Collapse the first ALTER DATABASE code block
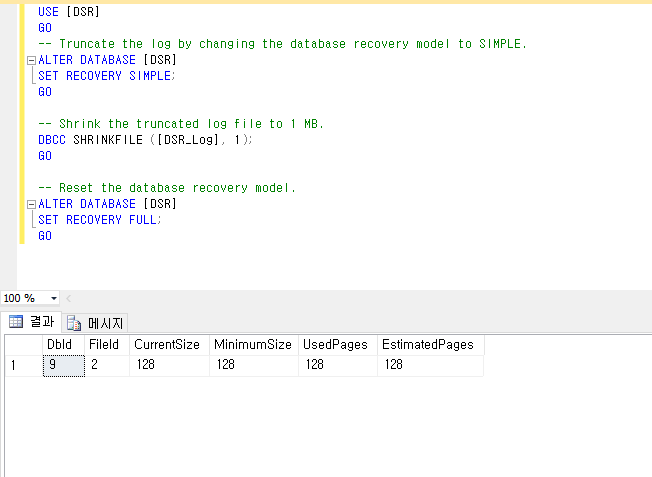Viewport: 652px width, 477px height. pos(30,60)
